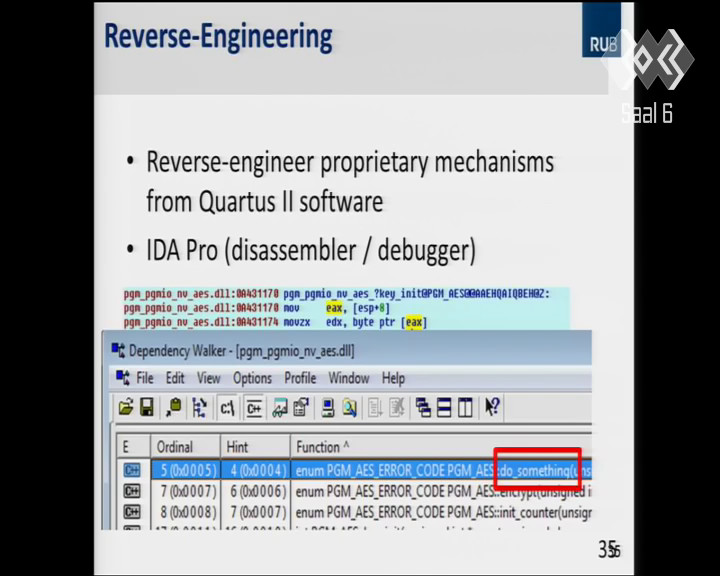Click the Copy clipboard toolbar icon
This screenshot has width=720, height=576.
[174, 407]
